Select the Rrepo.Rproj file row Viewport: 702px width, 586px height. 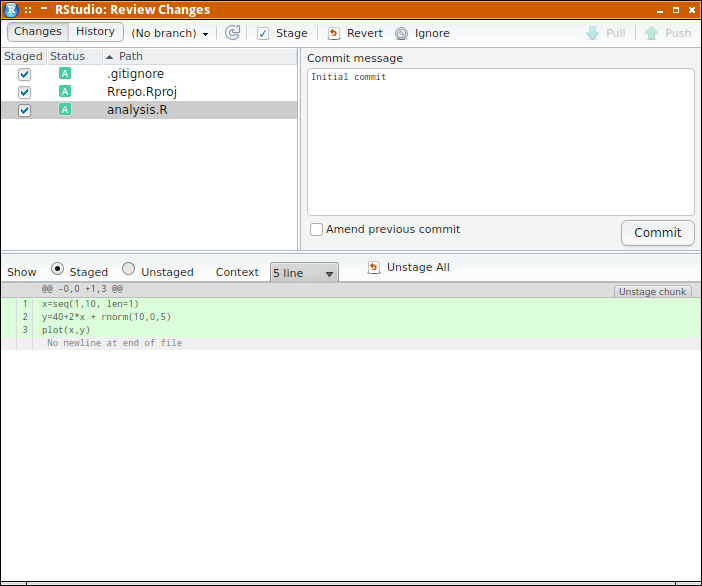[149, 92]
